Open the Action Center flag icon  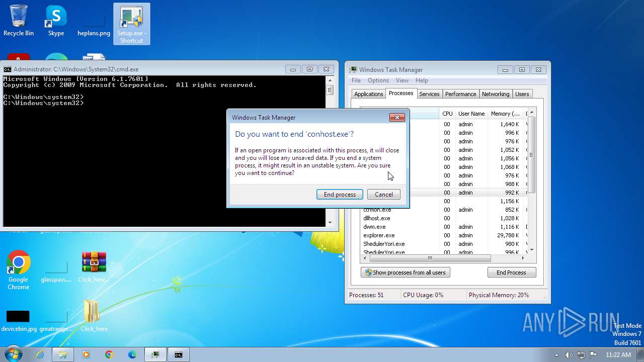coord(593,355)
